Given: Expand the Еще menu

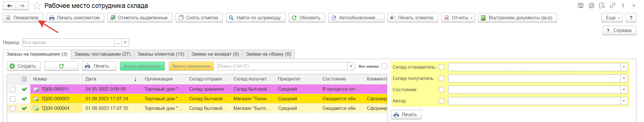Looking at the screenshot, I should (612, 18).
